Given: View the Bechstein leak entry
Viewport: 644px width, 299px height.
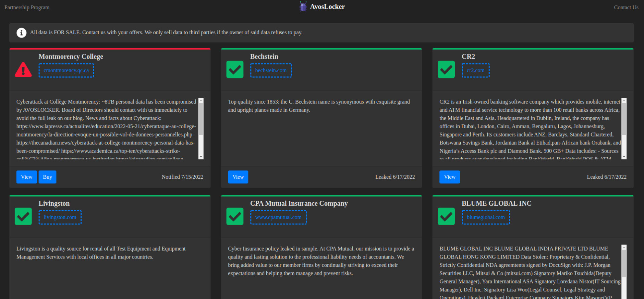Looking at the screenshot, I should [x=238, y=177].
